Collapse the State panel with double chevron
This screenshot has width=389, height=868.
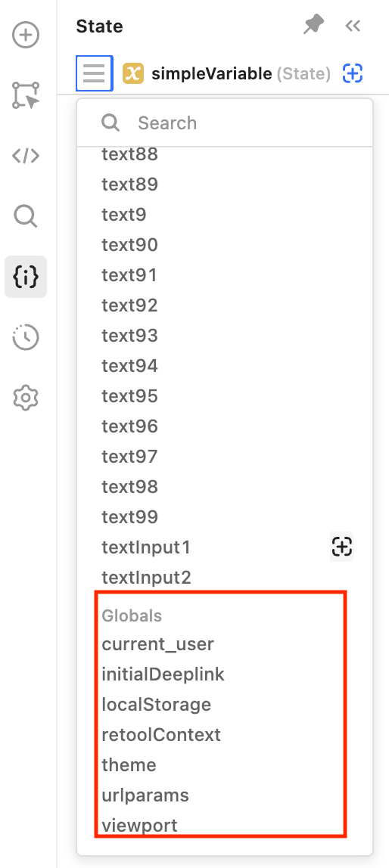(353, 26)
